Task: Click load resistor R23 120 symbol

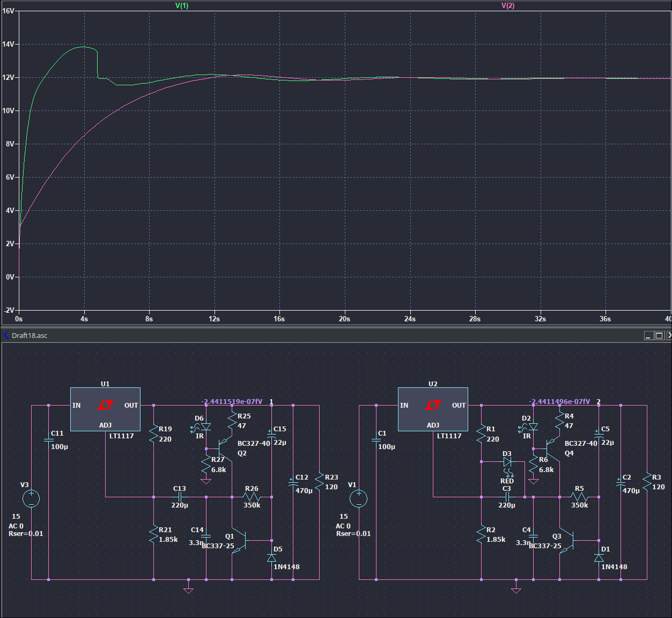Action: [x=319, y=481]
